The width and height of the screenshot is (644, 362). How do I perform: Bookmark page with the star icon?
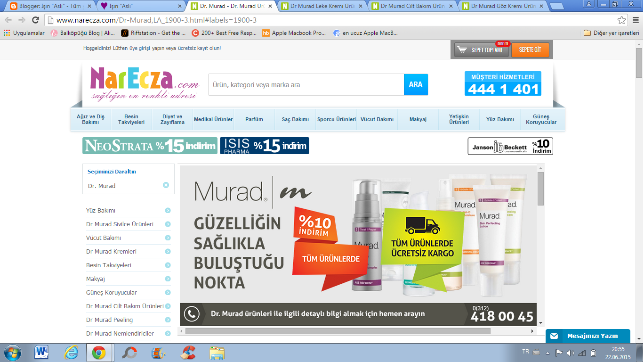tap(622, 20)
